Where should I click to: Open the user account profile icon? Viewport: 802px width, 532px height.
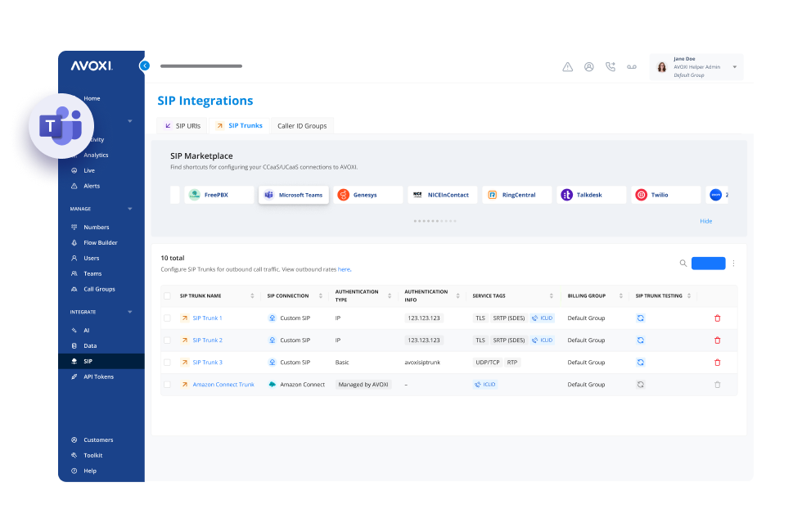[x=588, y=67]
